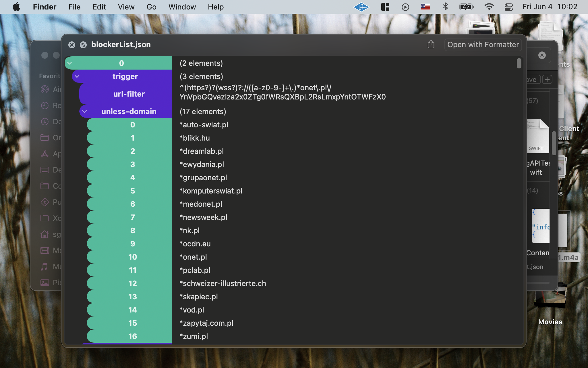The height and width of the screenshot is (368, 588).
Task: Collapse the unless-domain node
Action: tap(84, 111)
